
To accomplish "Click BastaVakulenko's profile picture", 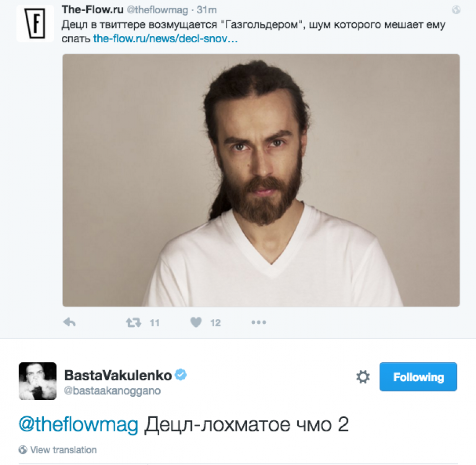I will point(38,381).
